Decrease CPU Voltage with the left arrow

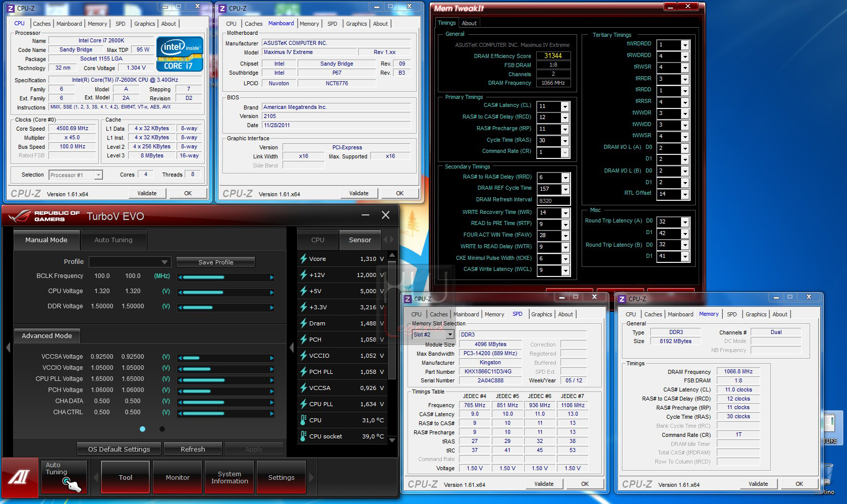(180, 292)
